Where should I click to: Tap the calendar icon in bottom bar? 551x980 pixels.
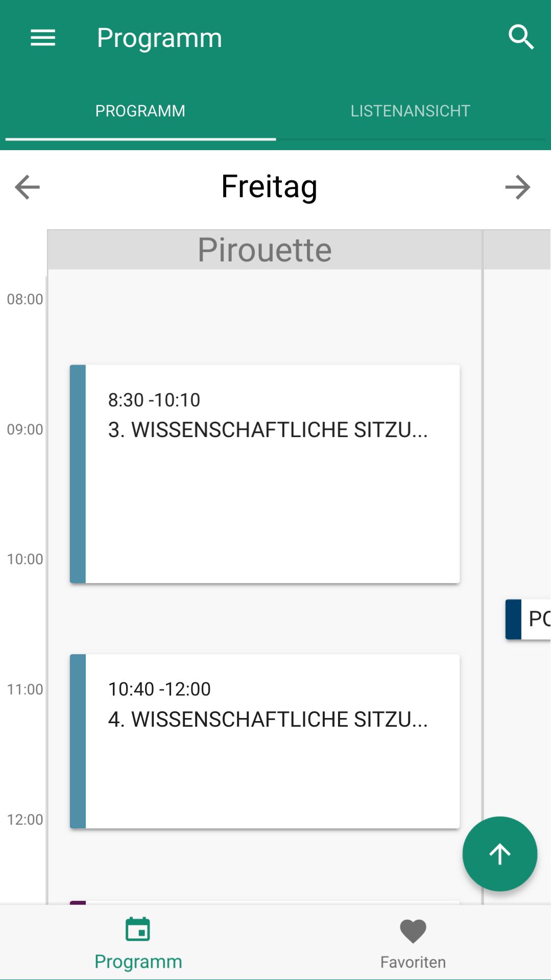[138, 929]
